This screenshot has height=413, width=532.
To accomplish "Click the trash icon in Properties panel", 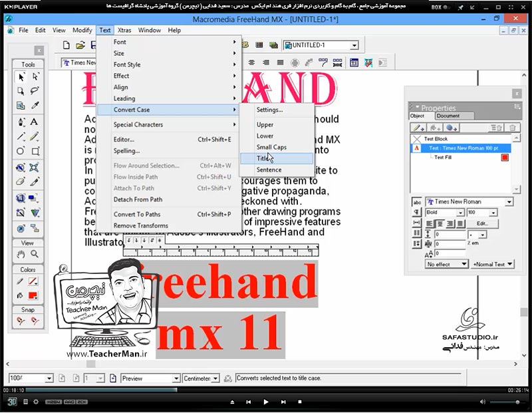I will [x=512, y=128].
